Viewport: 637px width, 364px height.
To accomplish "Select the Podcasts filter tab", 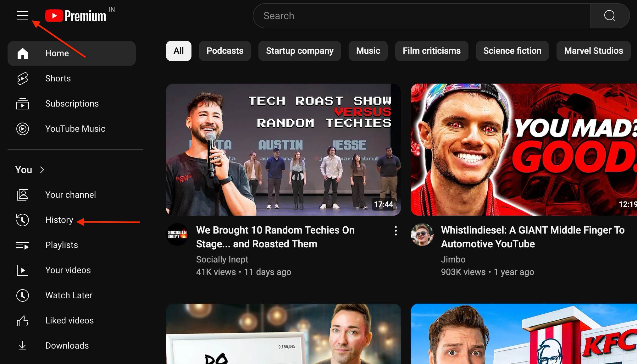I will click(x=225, y=51).
